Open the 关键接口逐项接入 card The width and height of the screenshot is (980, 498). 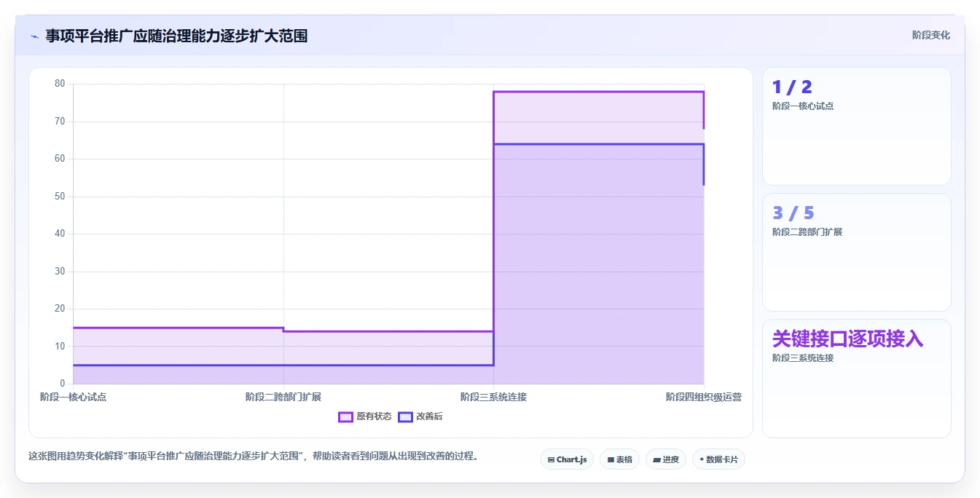[857, 379]
